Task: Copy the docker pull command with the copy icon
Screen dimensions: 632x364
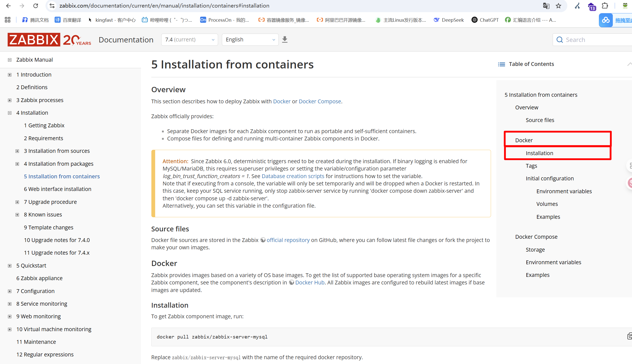Action: [x=629, y=336]
